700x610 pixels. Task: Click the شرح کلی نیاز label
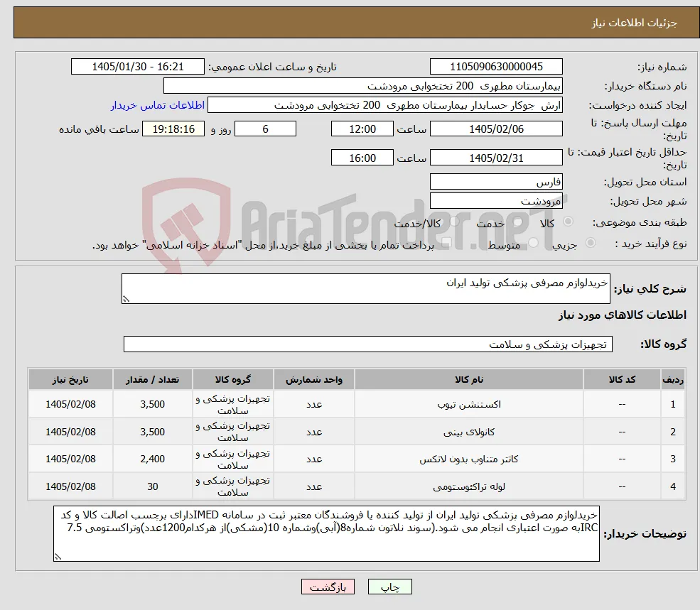click(x=650, y=289)
